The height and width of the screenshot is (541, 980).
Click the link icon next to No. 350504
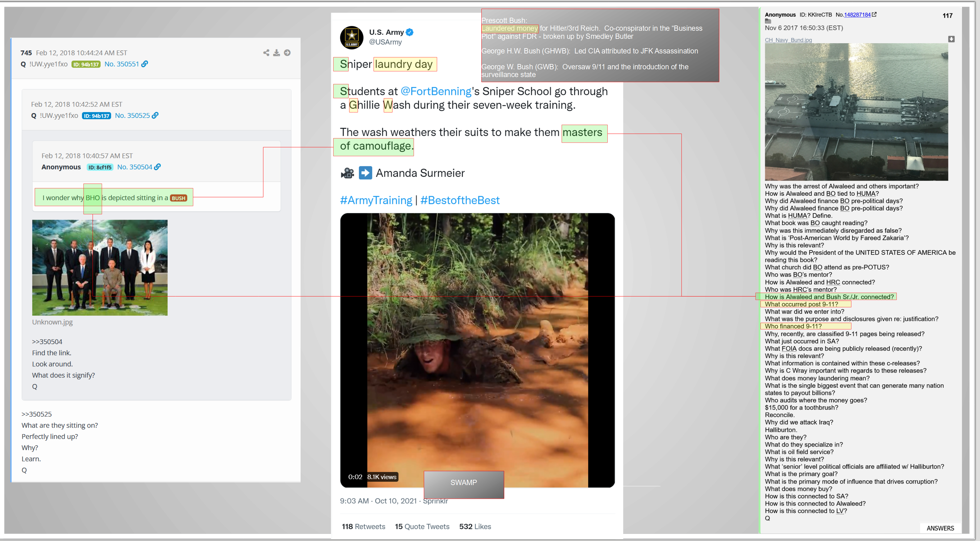[x=157, y=167]
